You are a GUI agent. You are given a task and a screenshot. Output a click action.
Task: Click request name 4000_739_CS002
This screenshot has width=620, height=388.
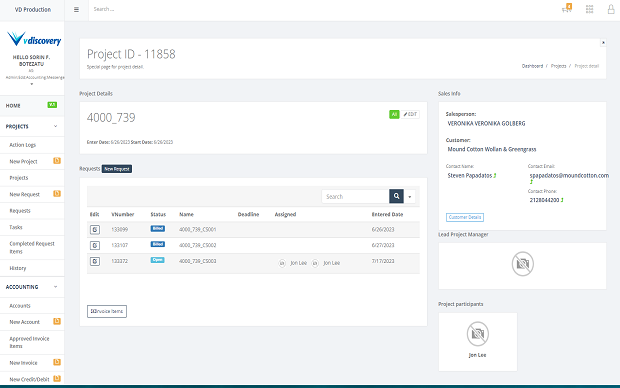[x=197, y=245]
